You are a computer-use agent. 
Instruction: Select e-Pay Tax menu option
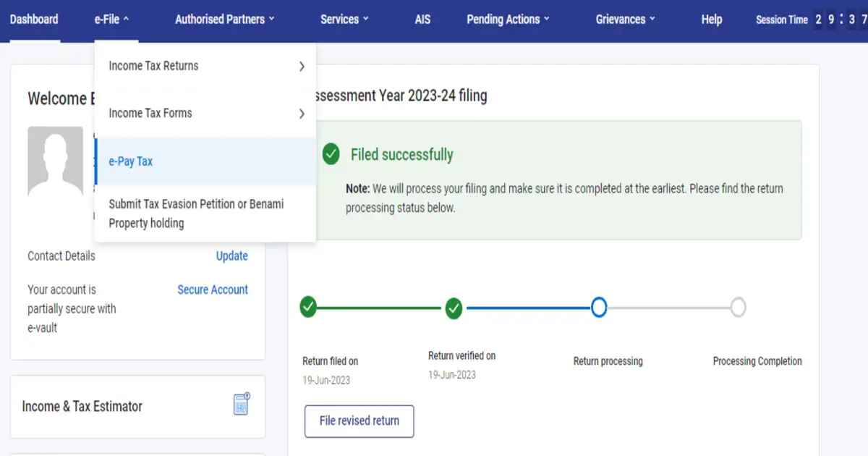click(131, 161)
